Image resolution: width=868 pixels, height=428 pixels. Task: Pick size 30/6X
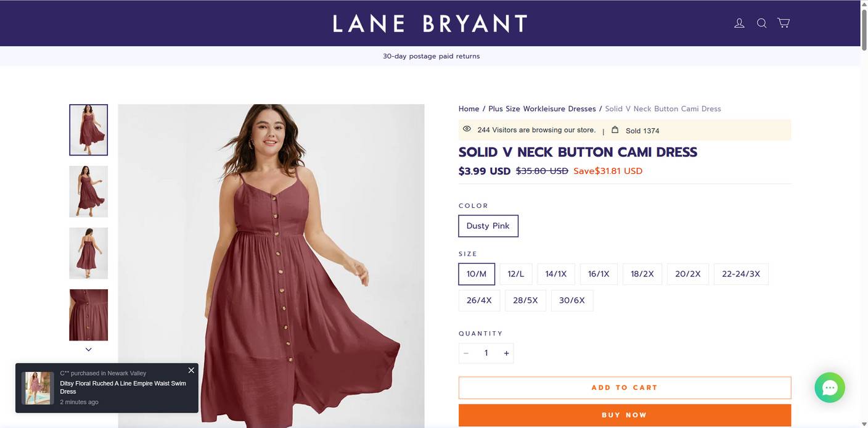[571, 300]
